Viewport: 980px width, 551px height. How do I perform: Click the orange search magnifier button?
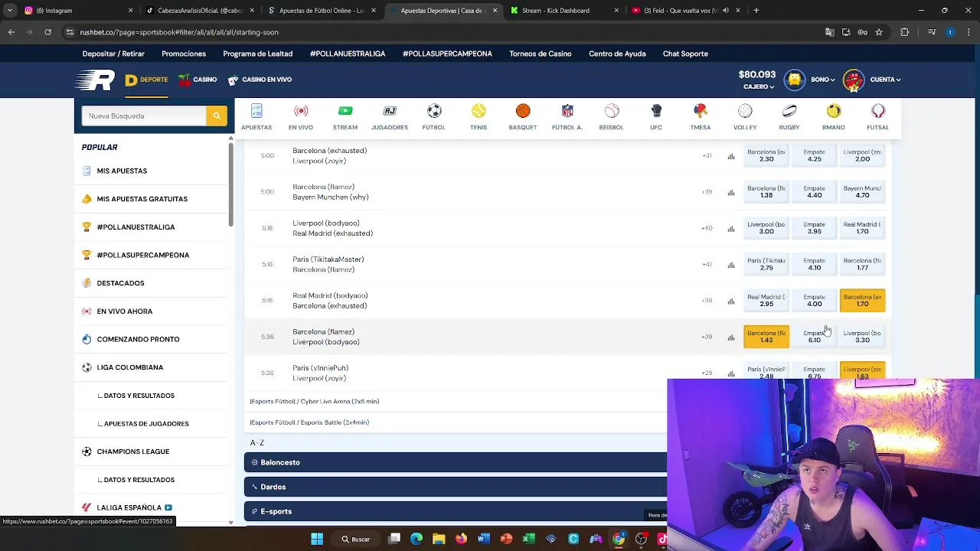pyautogui.click(x=217, y=116)
